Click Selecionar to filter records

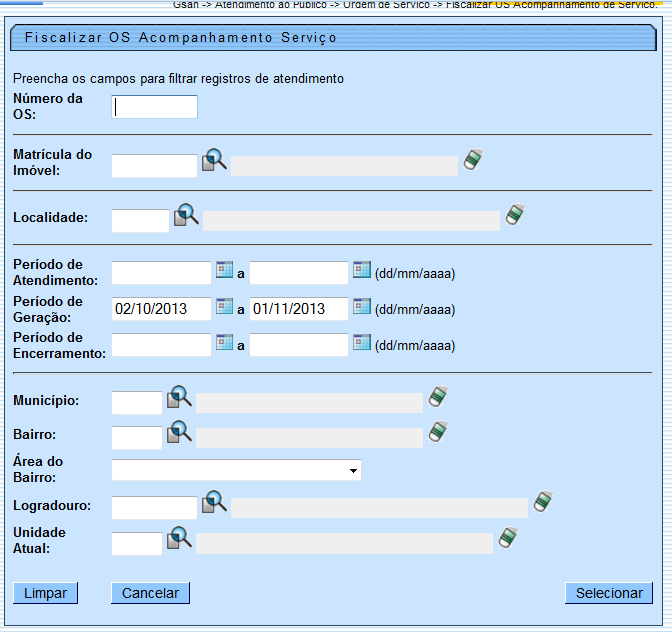pyautogui.click(x=609, y=593)
